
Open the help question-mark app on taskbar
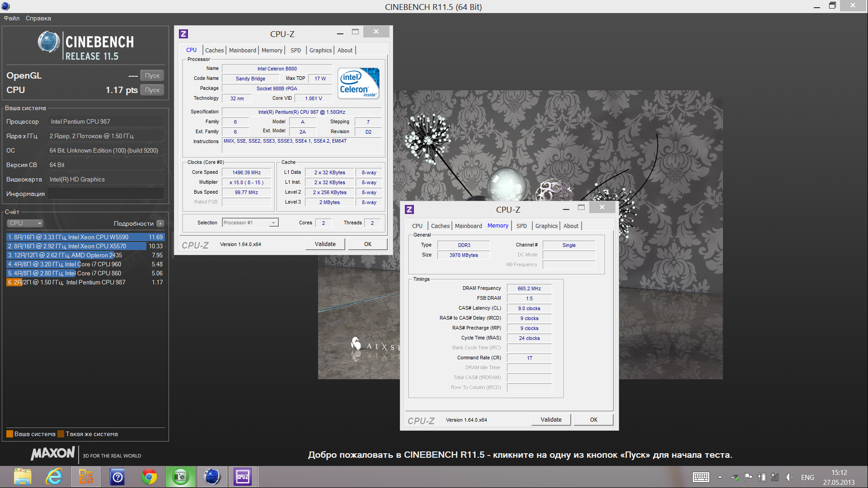(117, 477)
